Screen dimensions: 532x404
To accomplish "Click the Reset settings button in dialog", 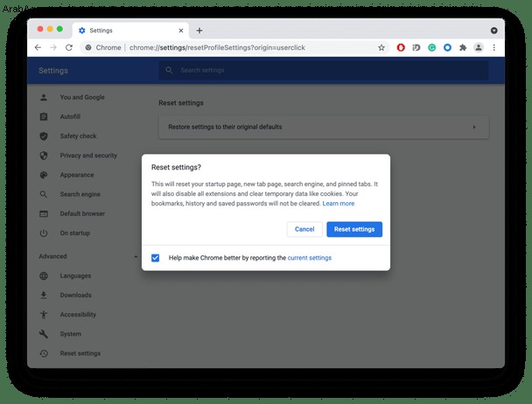I will 354,229.
